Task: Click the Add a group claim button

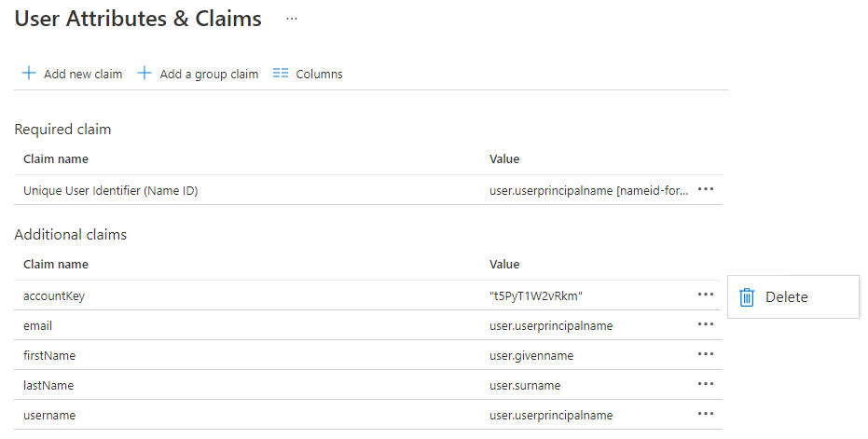Action: click(x=208, y=74)
